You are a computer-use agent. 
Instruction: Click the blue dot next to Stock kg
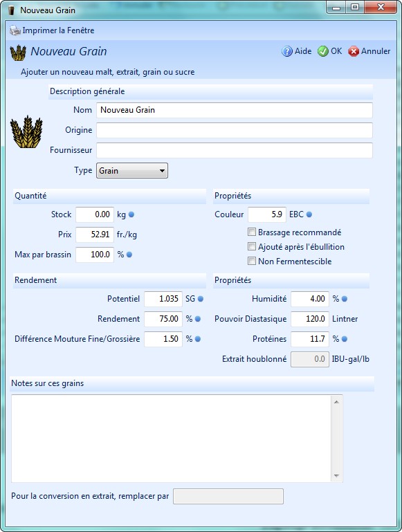(x=131, y=214)
